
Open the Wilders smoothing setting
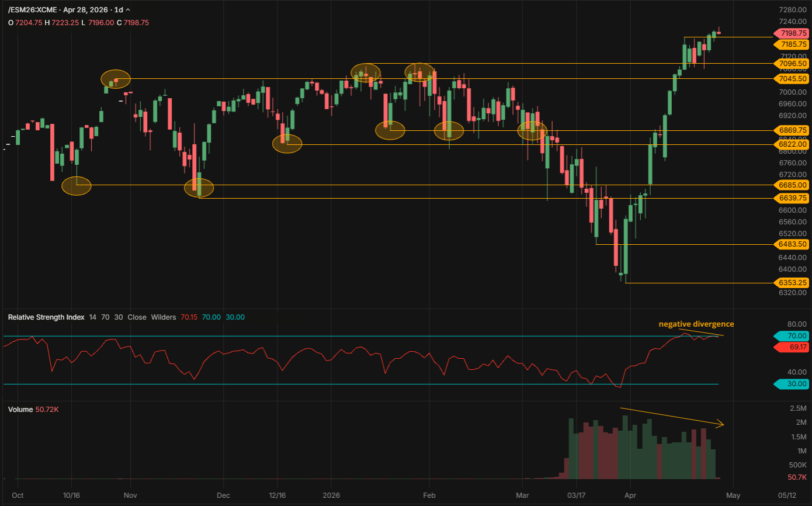(164, 317)
